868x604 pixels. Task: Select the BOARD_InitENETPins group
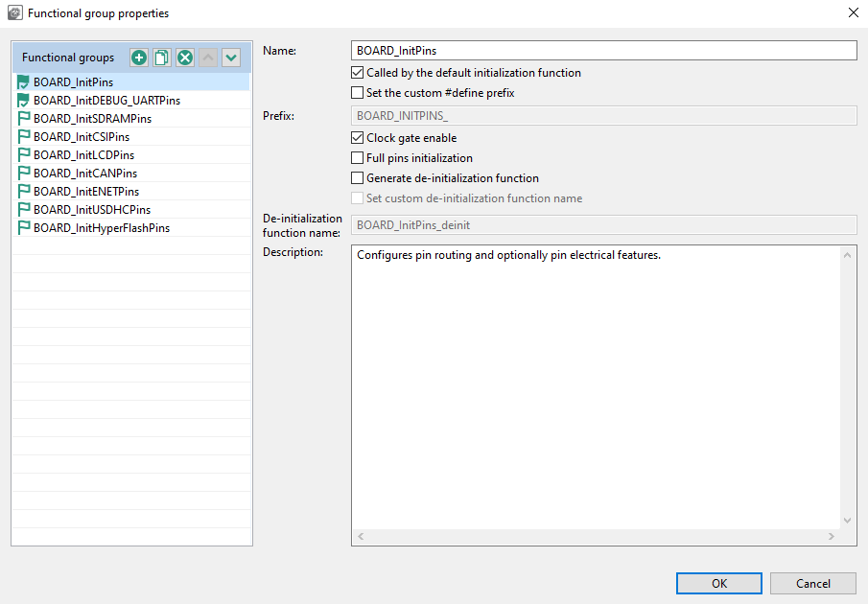(x=86, y=192)
